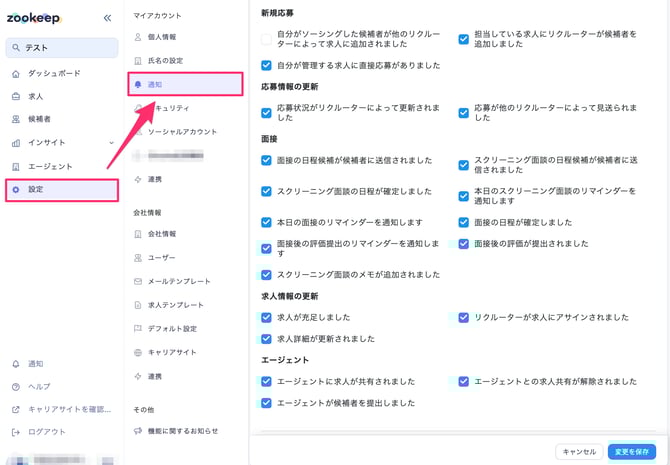This screenshot has height=465, width=670.
Task: Collapse the sidebar with the double chevron
Action: tap(107, 18)
